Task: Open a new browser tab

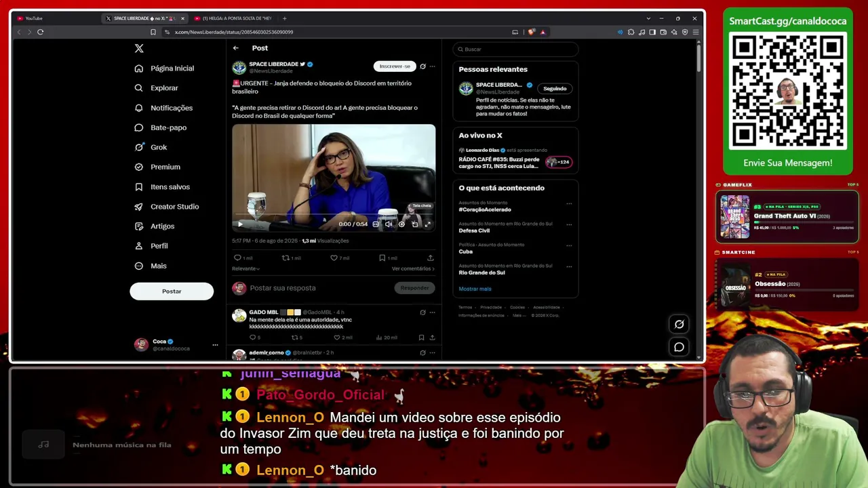Action: pyautogui.click(x=284, y=18)
